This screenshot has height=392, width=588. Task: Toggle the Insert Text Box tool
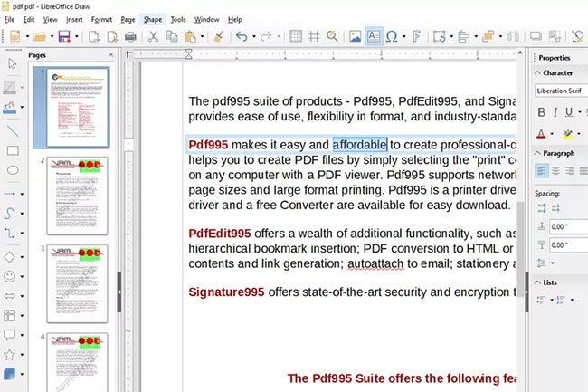374,36
